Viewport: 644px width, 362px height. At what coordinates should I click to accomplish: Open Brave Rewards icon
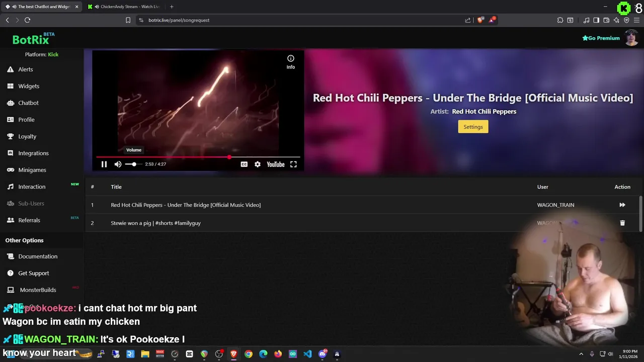[x=493, y=20]
